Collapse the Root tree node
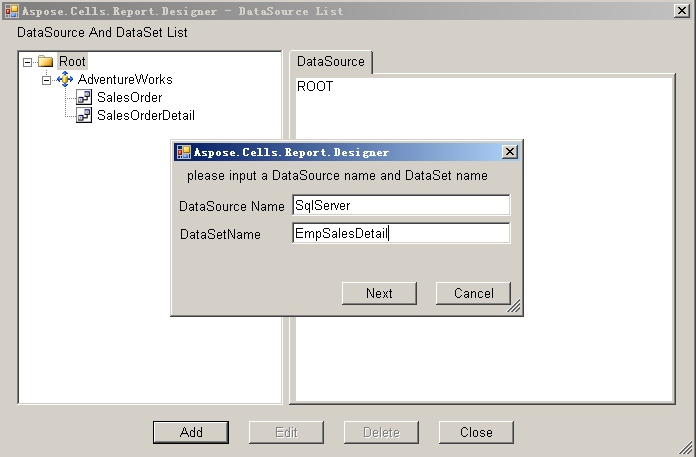Viewport: 696px width, 457px height. 28,62
